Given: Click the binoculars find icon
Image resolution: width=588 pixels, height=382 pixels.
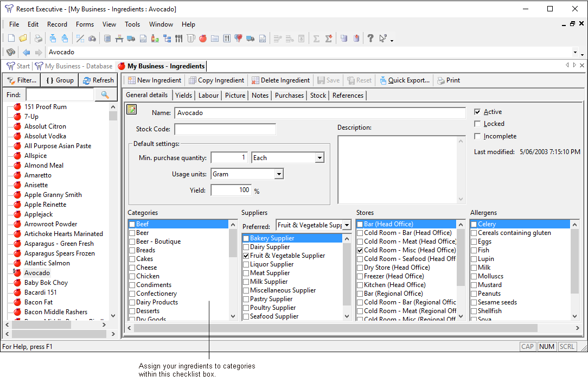Looking at the screenshot, I should [11, 52].
